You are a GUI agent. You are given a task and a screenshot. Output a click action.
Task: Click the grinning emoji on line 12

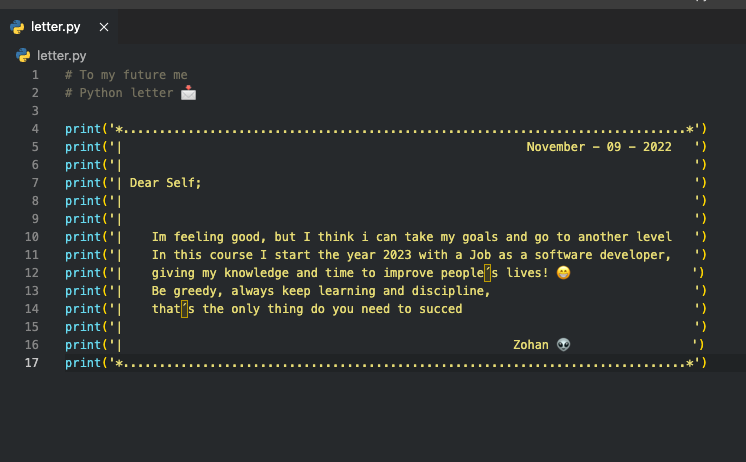pos(563,273)
